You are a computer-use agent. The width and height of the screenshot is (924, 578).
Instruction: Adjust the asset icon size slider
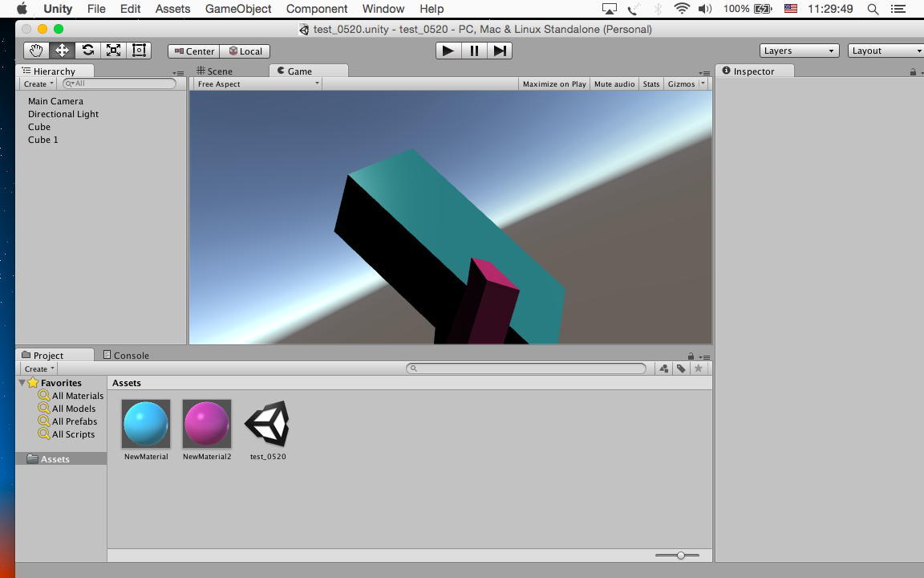click(680, 556)
